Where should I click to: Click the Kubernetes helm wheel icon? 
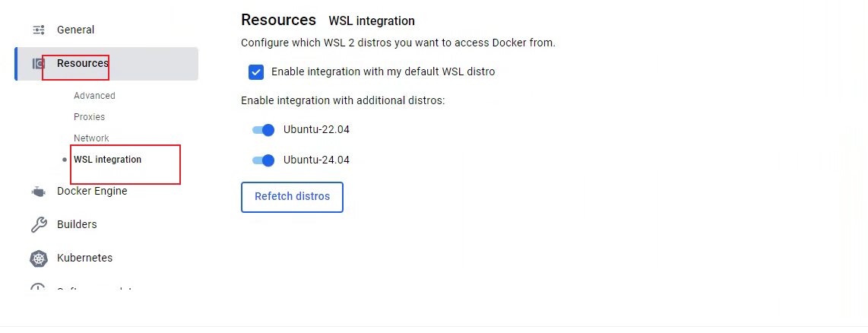click(x=39, y=258)
